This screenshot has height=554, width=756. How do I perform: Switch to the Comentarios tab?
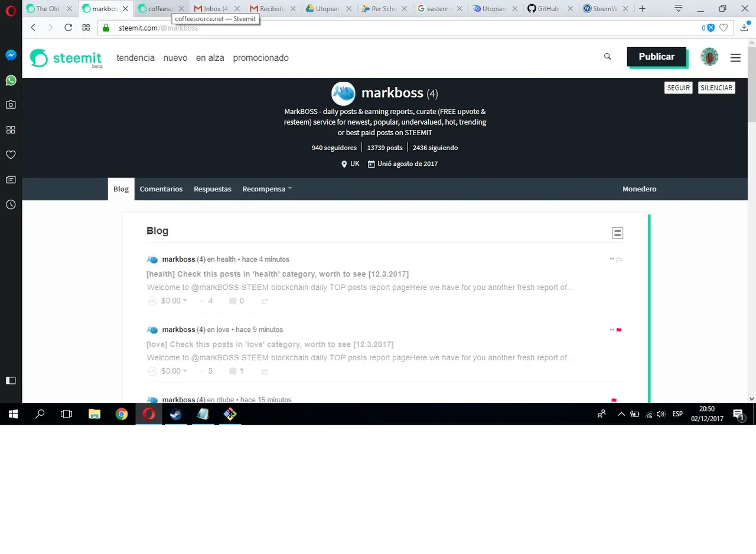[161, 189]
